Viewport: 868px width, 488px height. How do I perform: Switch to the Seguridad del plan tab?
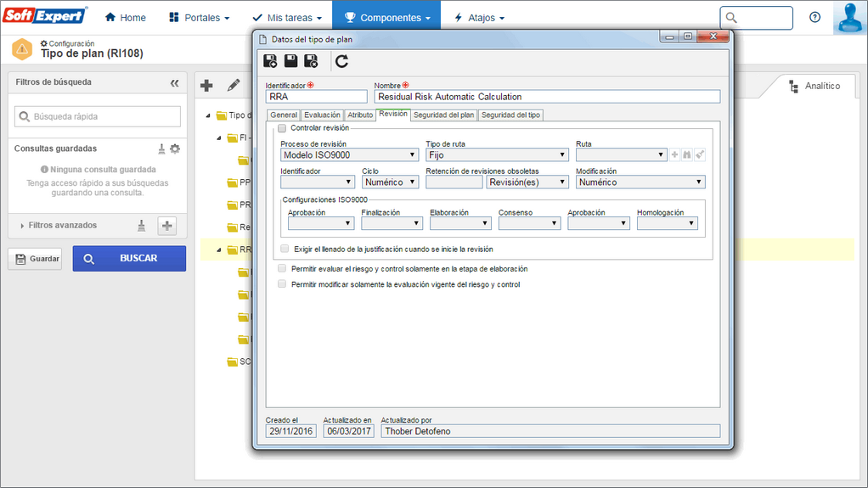(444, 115)
